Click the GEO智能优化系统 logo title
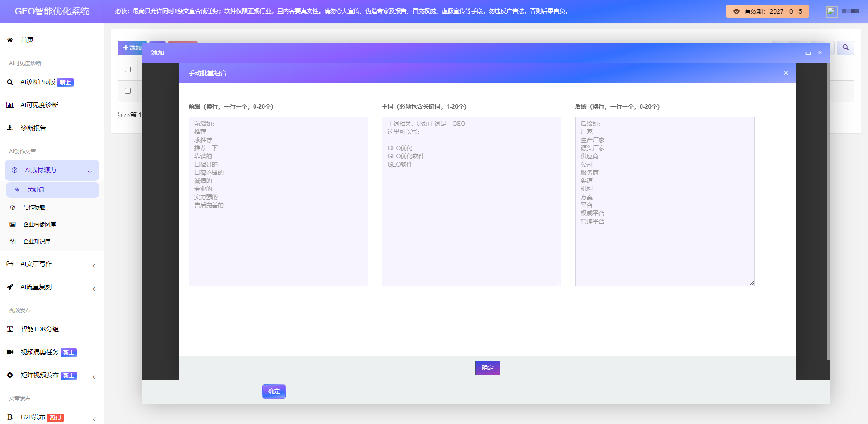Screen dimensions: 868x424 pos(52,11)
